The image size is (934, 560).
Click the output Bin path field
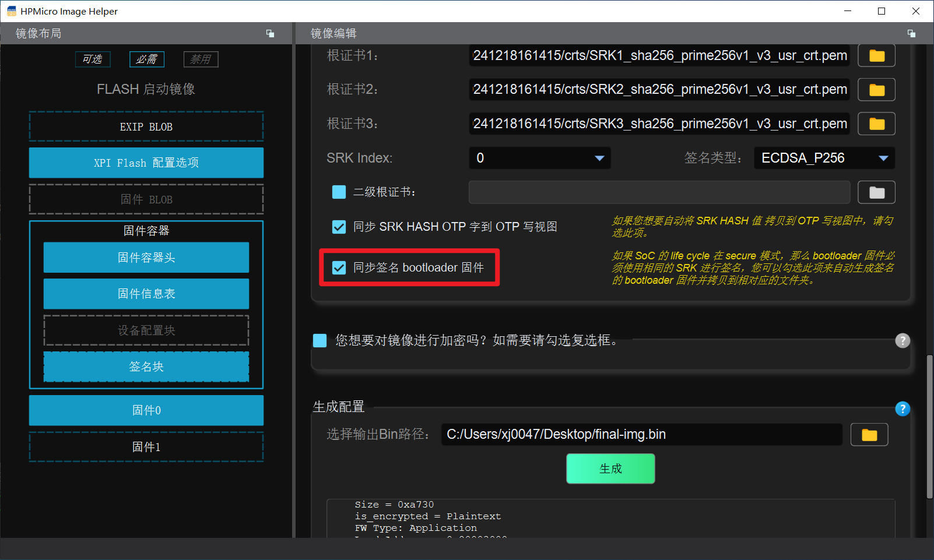pos(642,435)
